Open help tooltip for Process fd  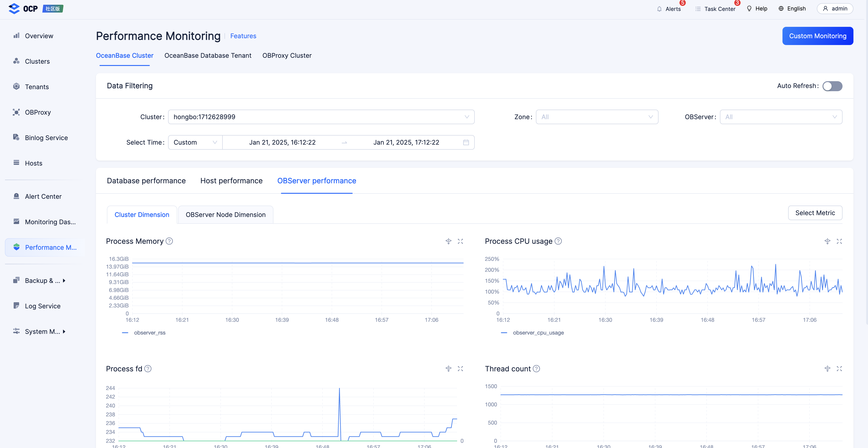[x=148, y=368]
